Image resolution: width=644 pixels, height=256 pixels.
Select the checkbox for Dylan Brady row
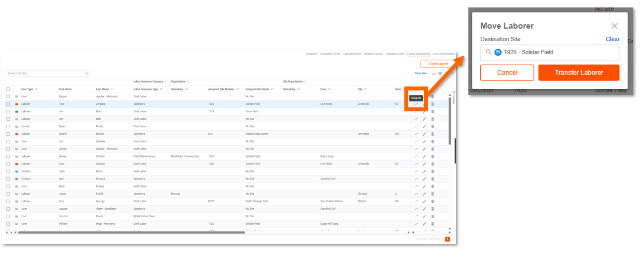[8, 127]
